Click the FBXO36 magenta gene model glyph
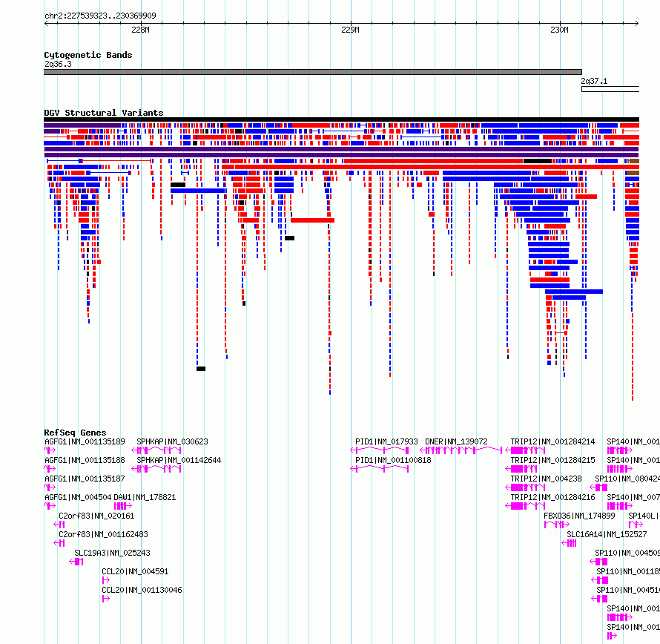The width and height of the screenshot is (660, 644). tap(557, 525)
